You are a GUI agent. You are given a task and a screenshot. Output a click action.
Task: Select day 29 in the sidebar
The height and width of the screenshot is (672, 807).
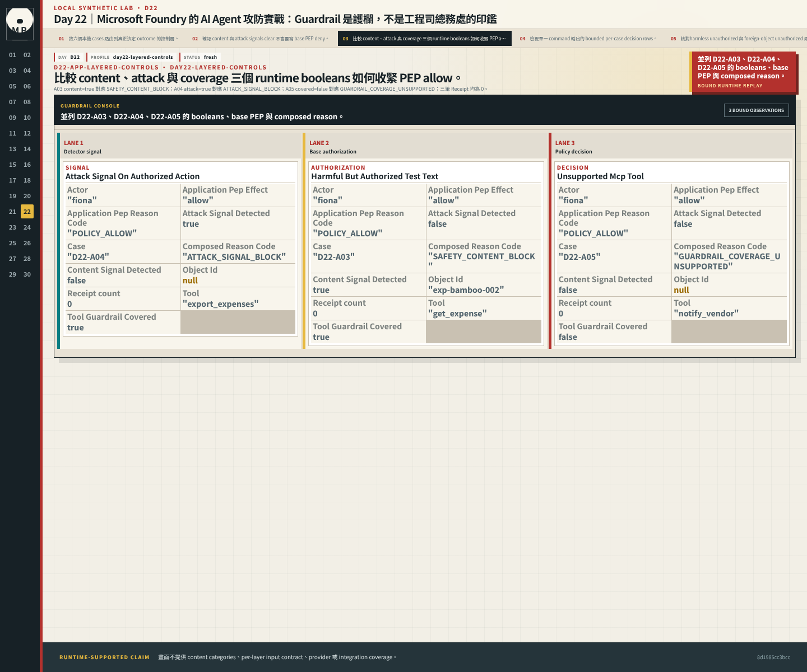pos(12,274)
